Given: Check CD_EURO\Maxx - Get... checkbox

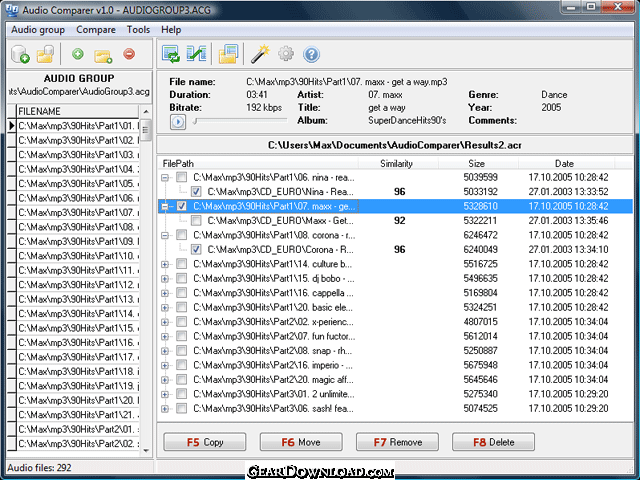Looking at the screenshot, I should click(x=196, y=220).
